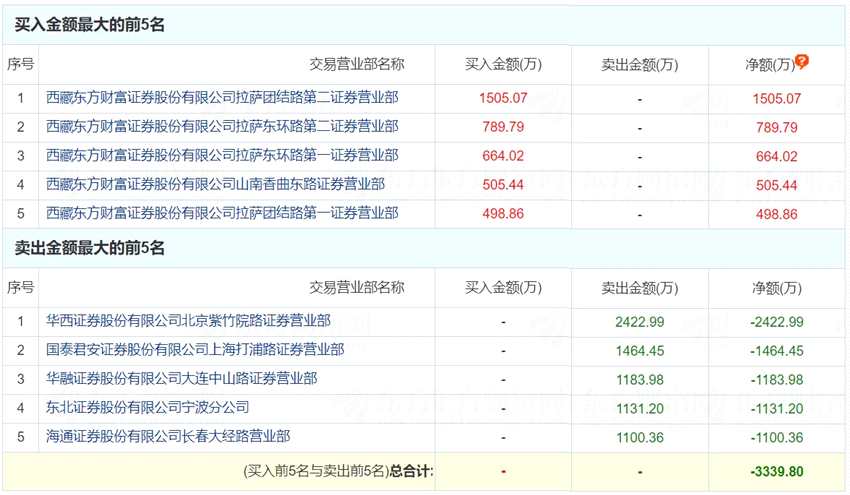Select sell amount 1131.20

(x=640, y=408)
